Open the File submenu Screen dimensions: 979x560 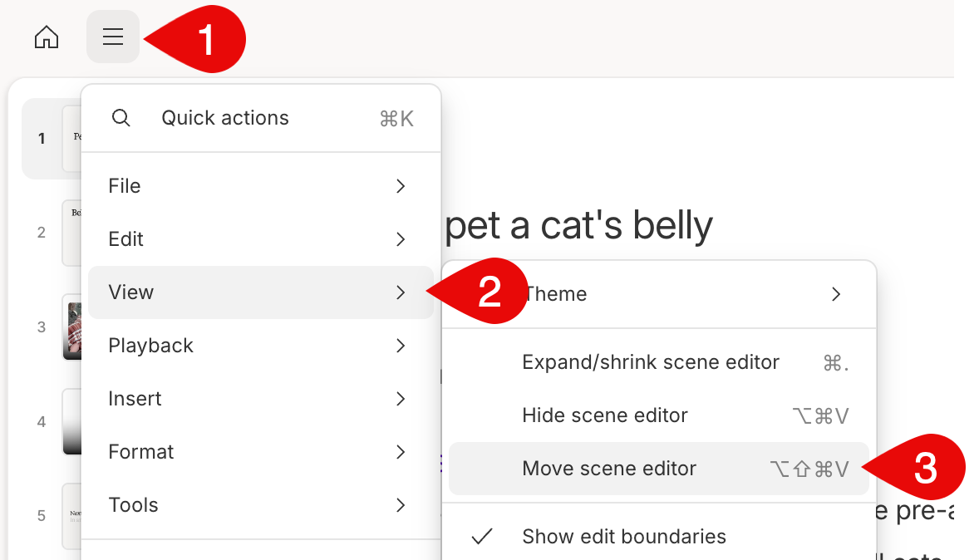click(x=261, y=186)
